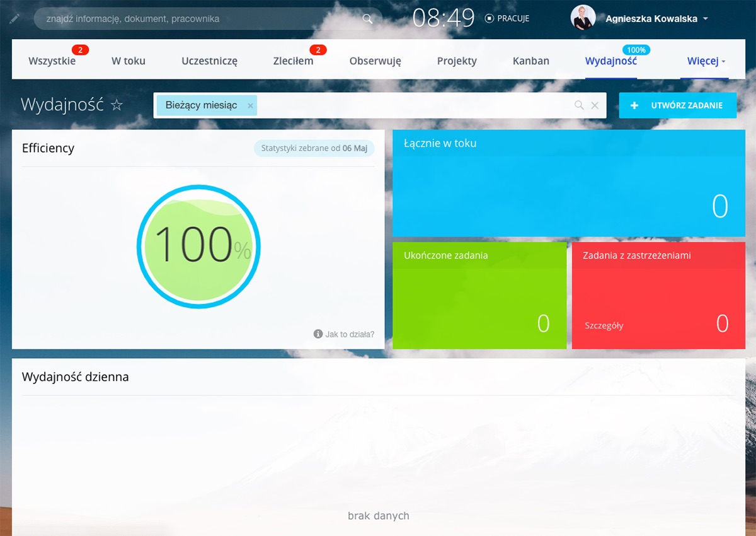
Task: Star the Wydajność page as favorite
Action: 117,105
